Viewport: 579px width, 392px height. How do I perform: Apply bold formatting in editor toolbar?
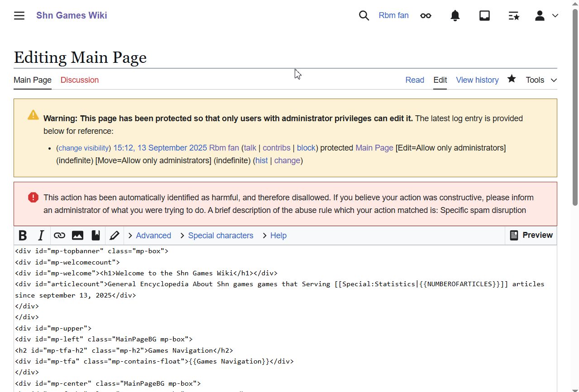point(23,236)
